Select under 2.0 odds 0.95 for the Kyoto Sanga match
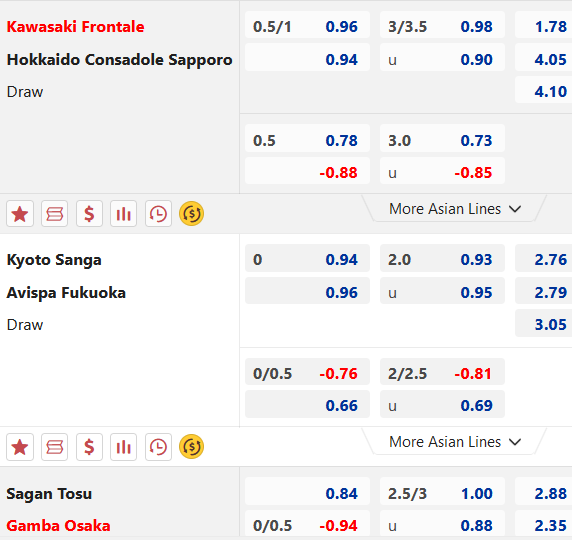This screenshot has height=540, width=572. (x=442, y=292)
